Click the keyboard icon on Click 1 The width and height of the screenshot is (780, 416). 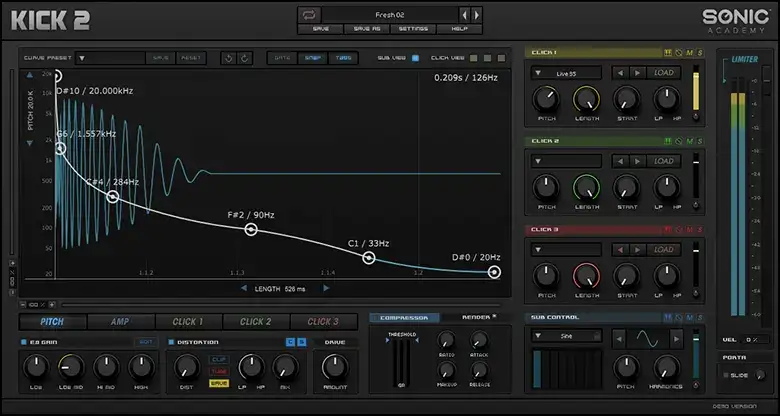click(x=668, y=53)
